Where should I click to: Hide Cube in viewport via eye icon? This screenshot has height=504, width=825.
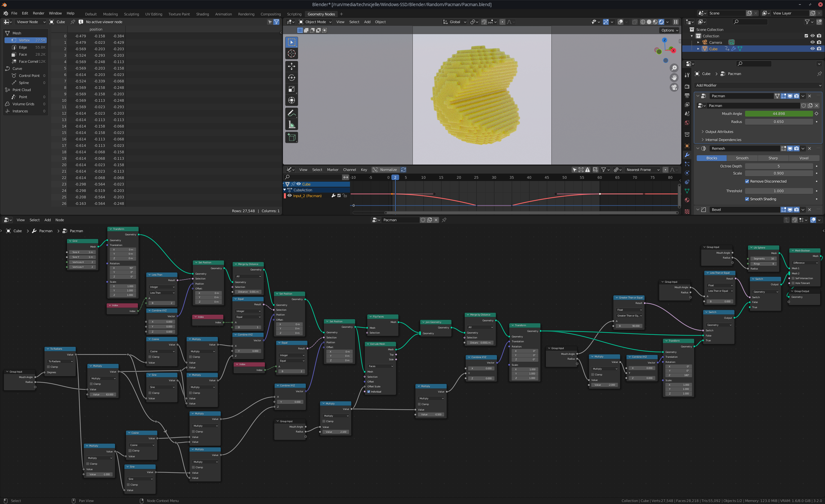(x=812, y=49)
